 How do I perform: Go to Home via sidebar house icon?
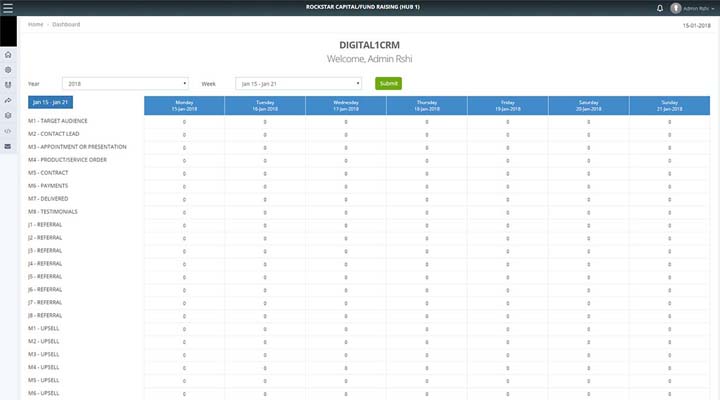click(x=8, y=55)
